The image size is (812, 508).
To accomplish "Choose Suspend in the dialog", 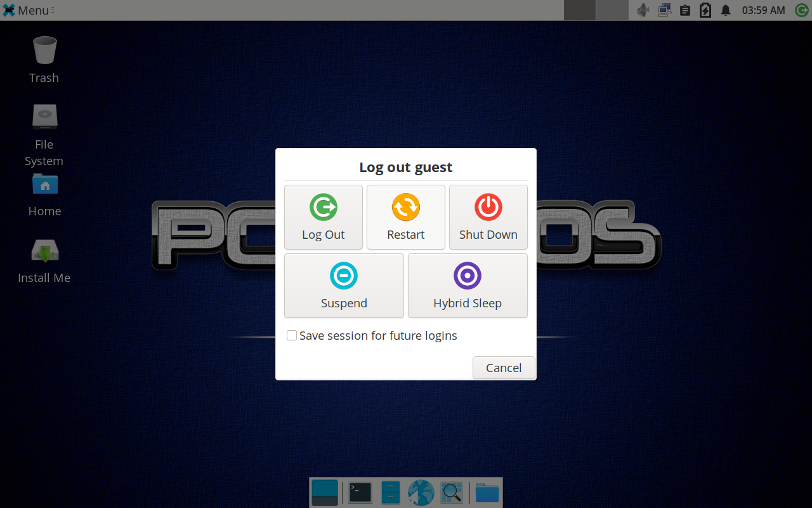I will pyautogui.click(x=344, y=286).
